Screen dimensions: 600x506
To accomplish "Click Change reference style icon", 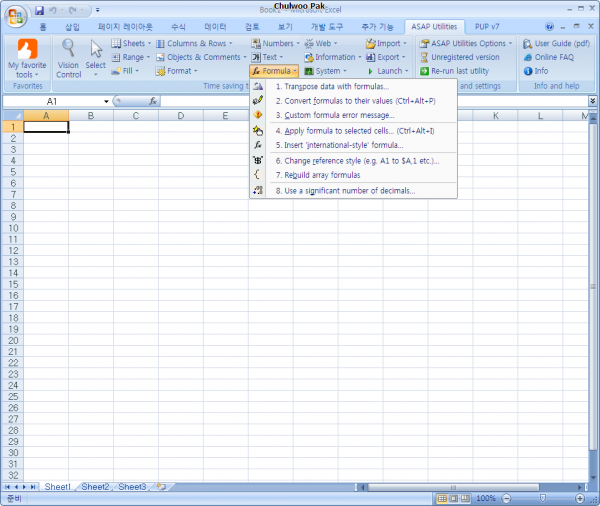I will pos(258,161).
